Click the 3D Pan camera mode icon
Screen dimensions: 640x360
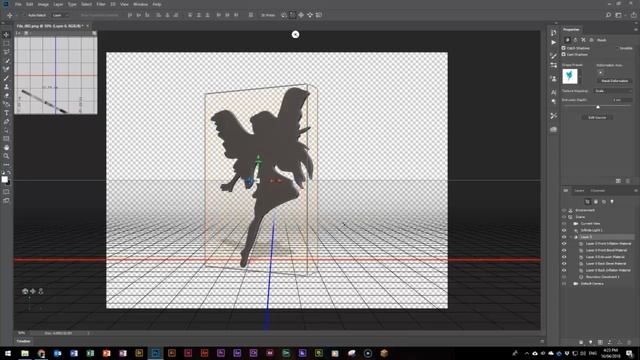[301, 15]
